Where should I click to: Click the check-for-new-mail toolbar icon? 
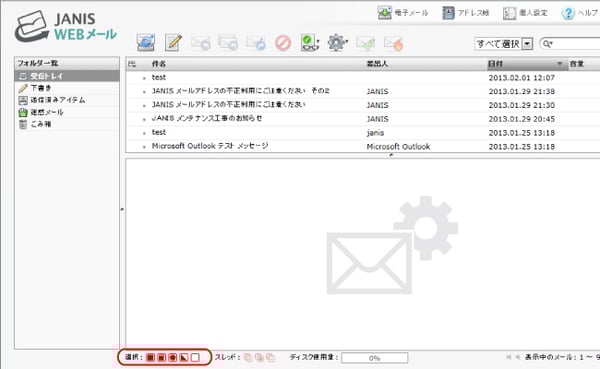click(x=146, y=42)
